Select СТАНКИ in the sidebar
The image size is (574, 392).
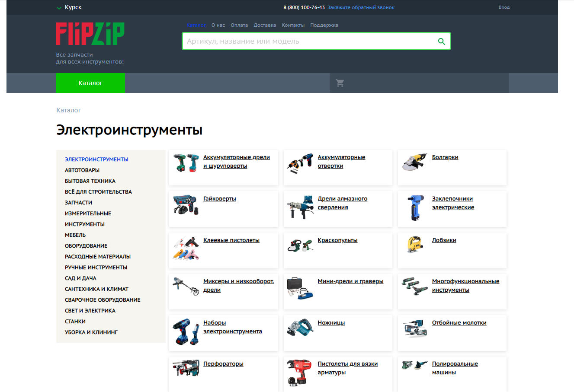pos(75,322)
